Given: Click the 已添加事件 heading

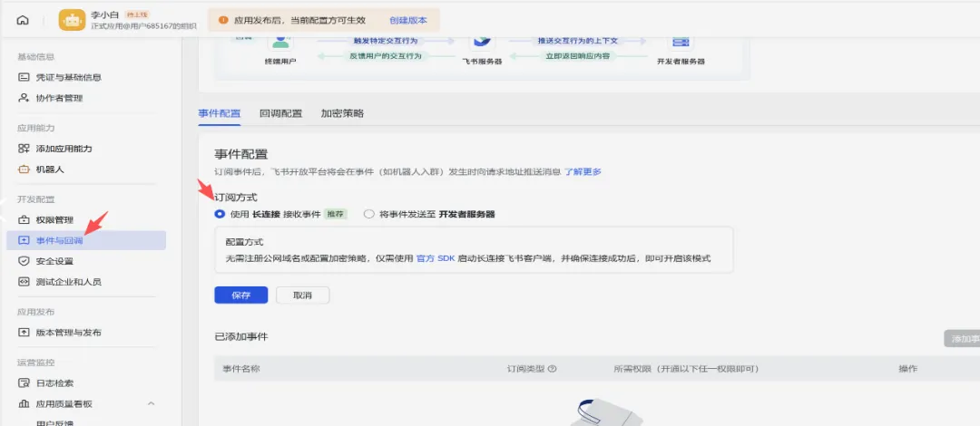Looking at the screenshot, I should pyautogui.click(x=240, y=336).
